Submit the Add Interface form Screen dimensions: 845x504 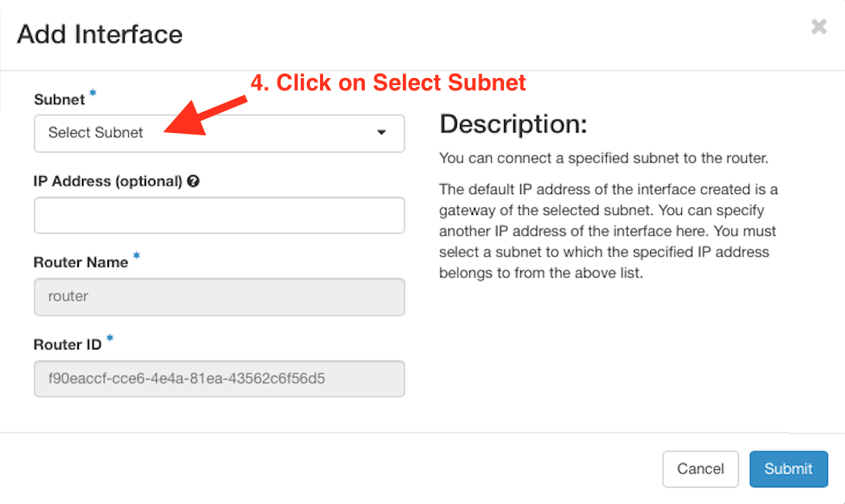pyautogui.click(x=789, y=469)
